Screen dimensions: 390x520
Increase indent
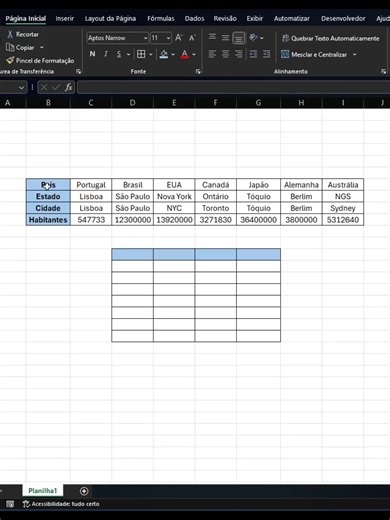point(266,54)
